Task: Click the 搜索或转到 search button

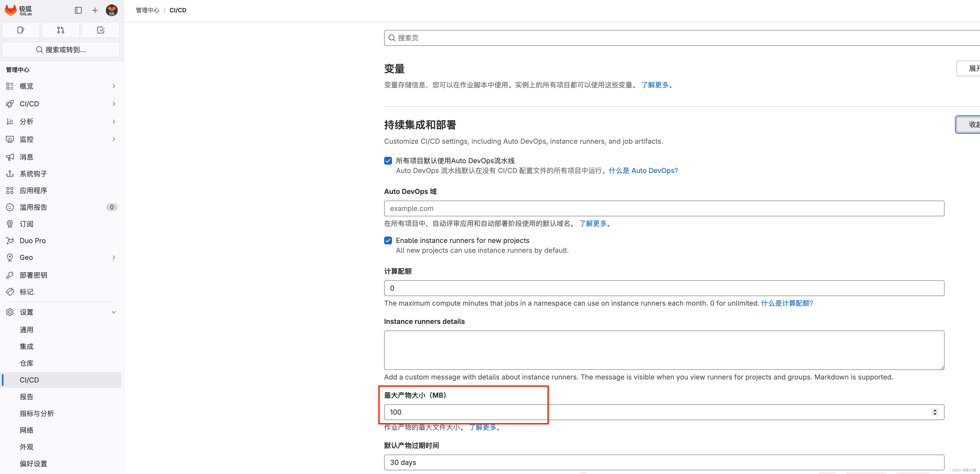Action: 61,50
